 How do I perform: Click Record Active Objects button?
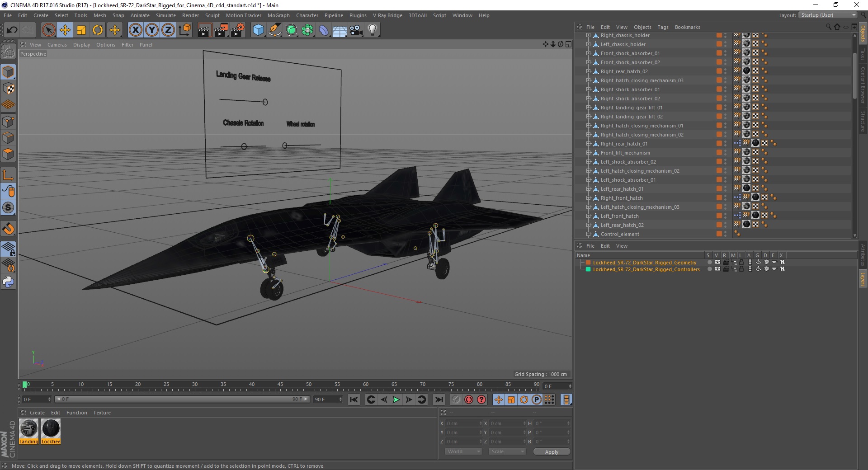tap(456, 399)
